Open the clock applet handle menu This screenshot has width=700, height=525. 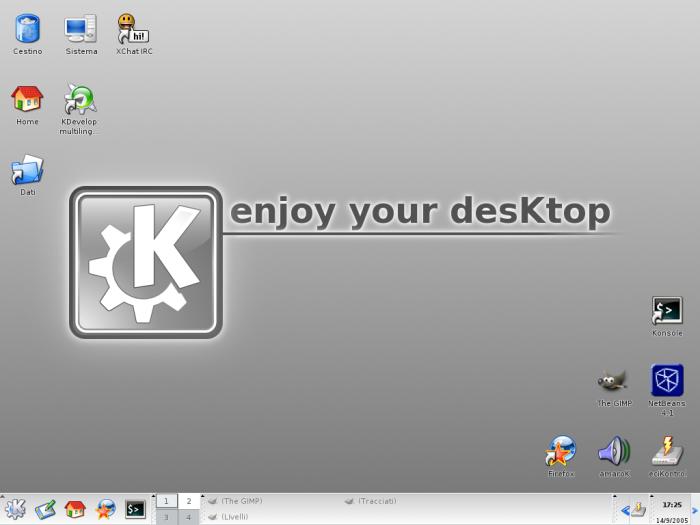pos(651,496)
